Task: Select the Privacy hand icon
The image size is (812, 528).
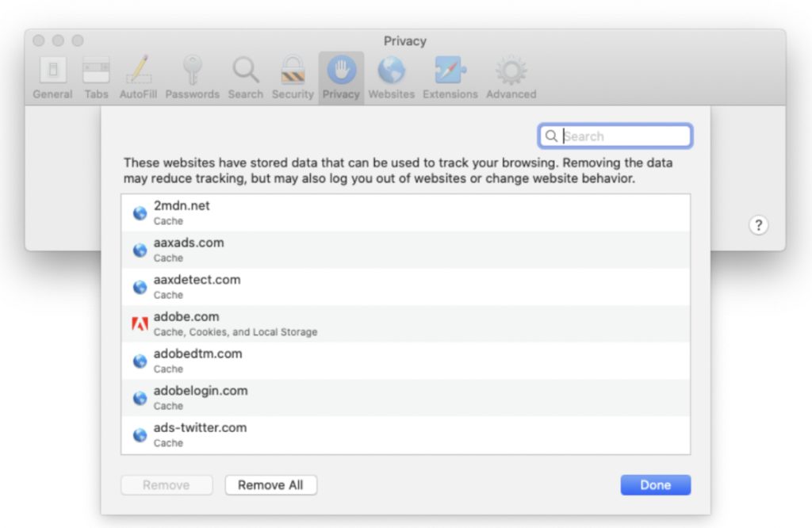Action: (341, 70)
